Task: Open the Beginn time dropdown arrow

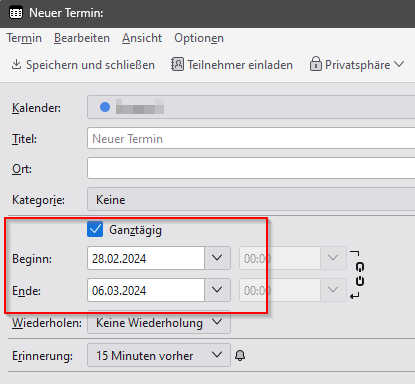Action: [333, 258]
